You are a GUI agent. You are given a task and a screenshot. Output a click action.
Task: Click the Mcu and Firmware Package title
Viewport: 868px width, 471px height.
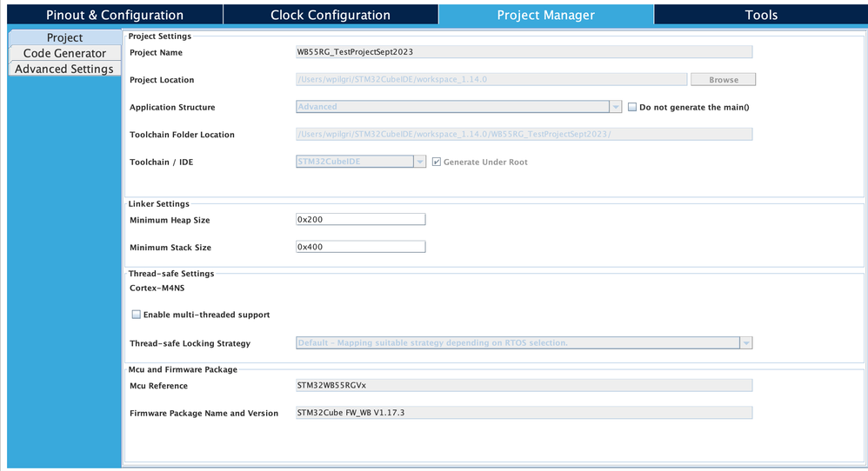coord(183,369)
